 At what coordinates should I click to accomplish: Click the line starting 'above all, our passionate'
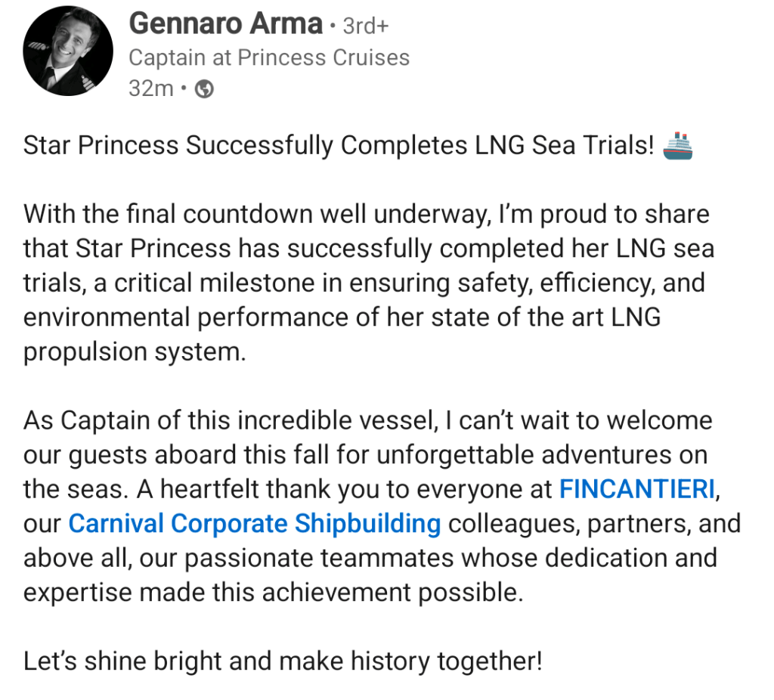pos(370,559)
